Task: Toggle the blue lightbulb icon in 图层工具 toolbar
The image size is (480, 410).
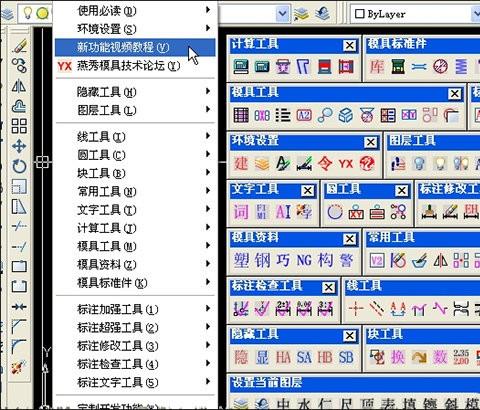Action: click(x=419, y=163)
